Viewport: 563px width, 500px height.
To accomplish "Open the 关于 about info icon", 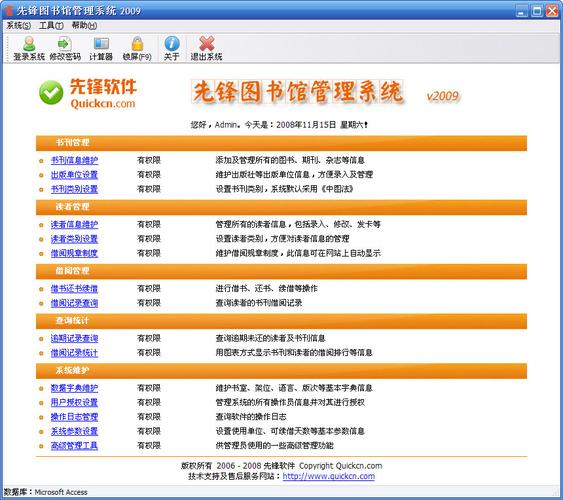I will pos(172,48).
